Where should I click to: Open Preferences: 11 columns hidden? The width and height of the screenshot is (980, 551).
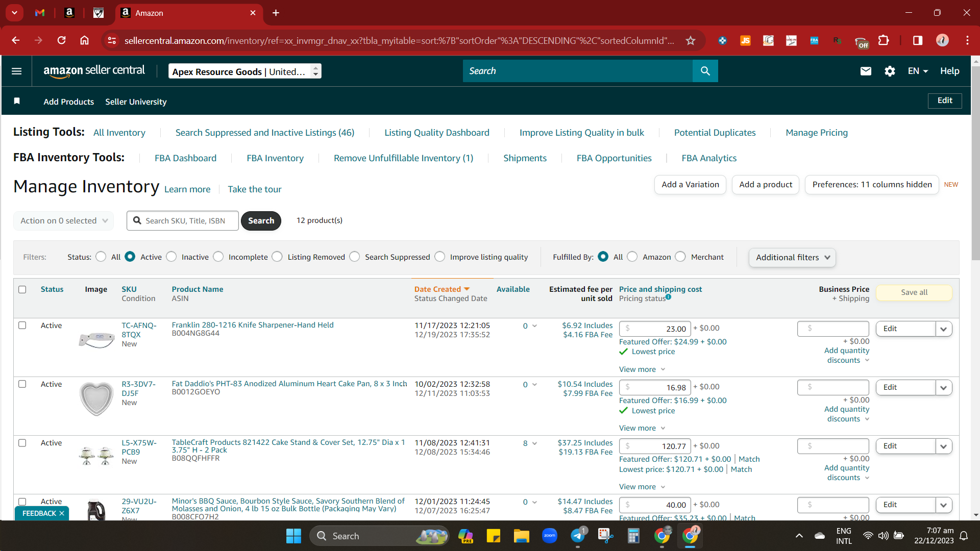(872, 185)
